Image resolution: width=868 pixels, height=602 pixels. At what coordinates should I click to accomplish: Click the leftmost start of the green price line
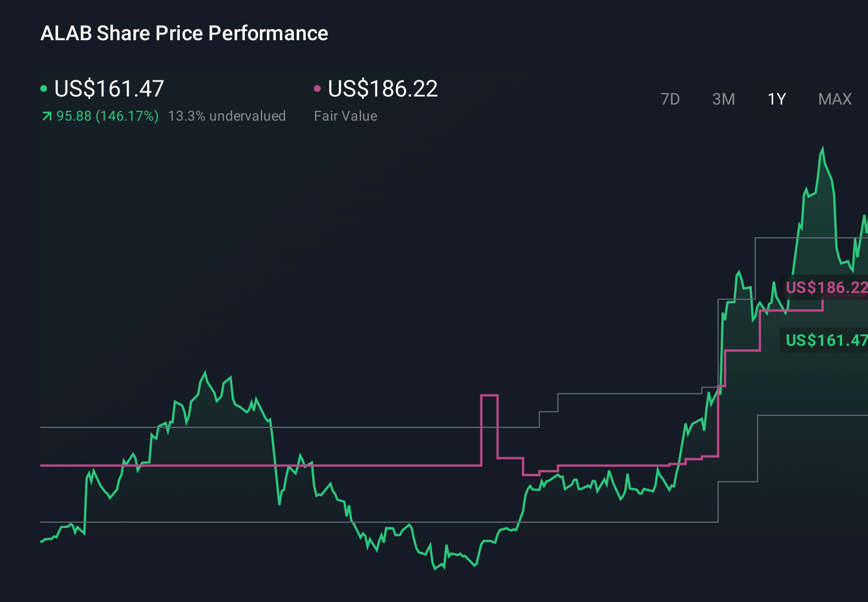(41, 542)
